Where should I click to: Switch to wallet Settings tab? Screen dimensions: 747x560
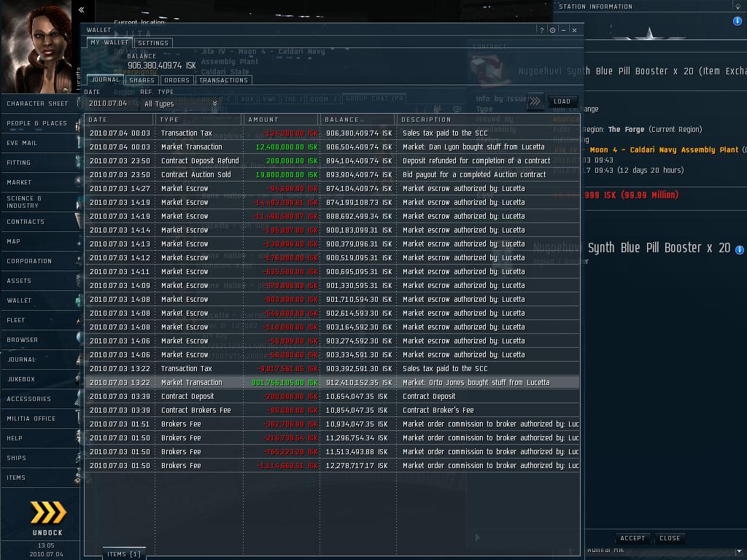[x=153, y=43]
